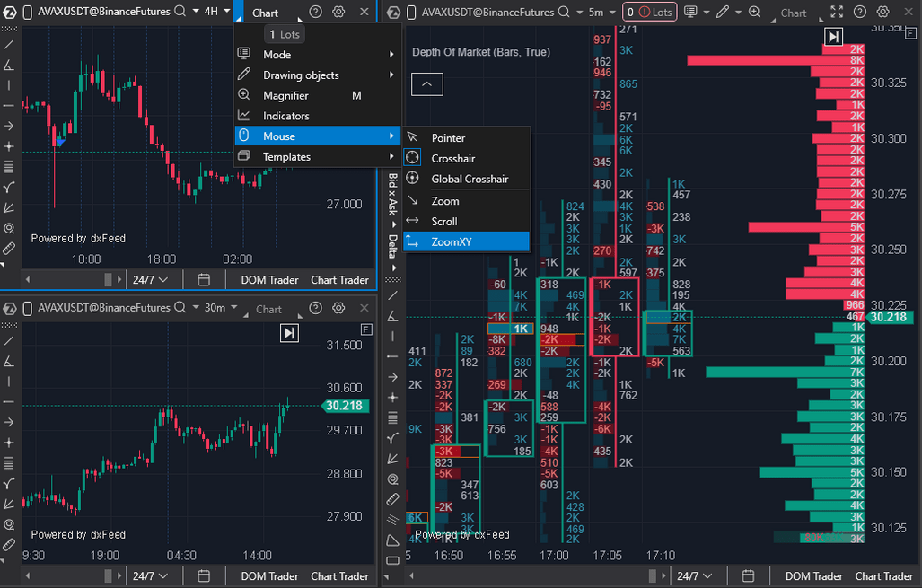The image size is (922, 588).
Task: Select Crosshair in the Mouse submenu
Action: [452, 158]
